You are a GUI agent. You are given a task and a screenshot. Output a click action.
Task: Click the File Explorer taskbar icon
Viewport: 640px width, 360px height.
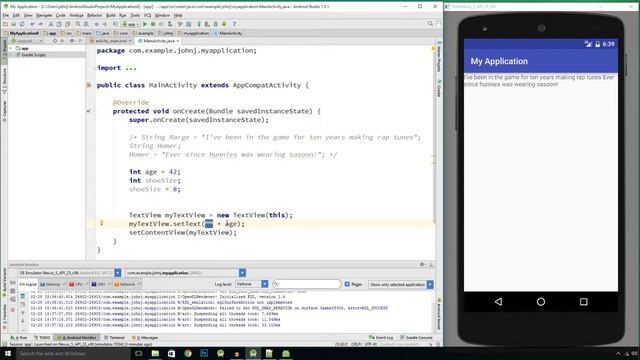[x=155, y=353]
